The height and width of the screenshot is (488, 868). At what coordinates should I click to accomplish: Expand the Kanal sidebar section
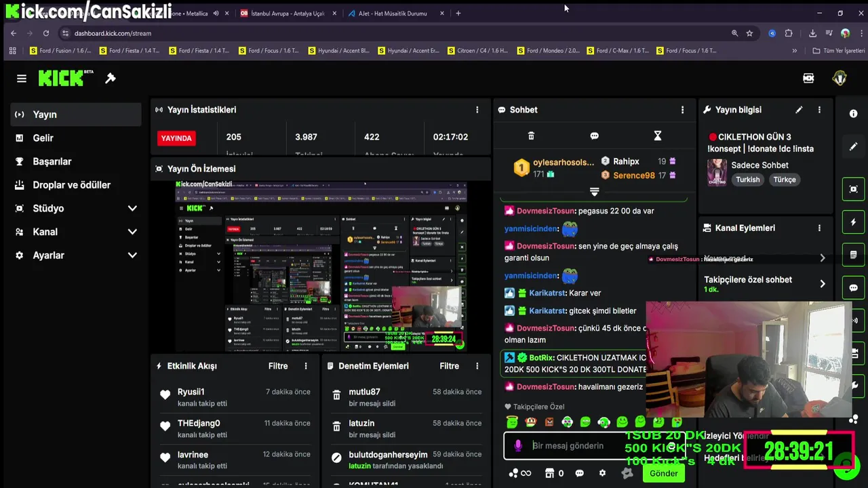pyautogui.click(x=132, y=232)
